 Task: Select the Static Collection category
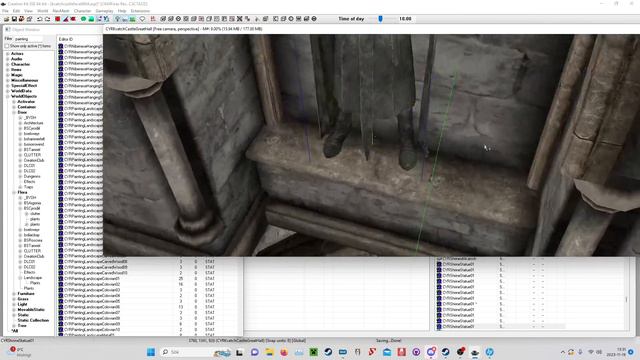pos(33,320)
